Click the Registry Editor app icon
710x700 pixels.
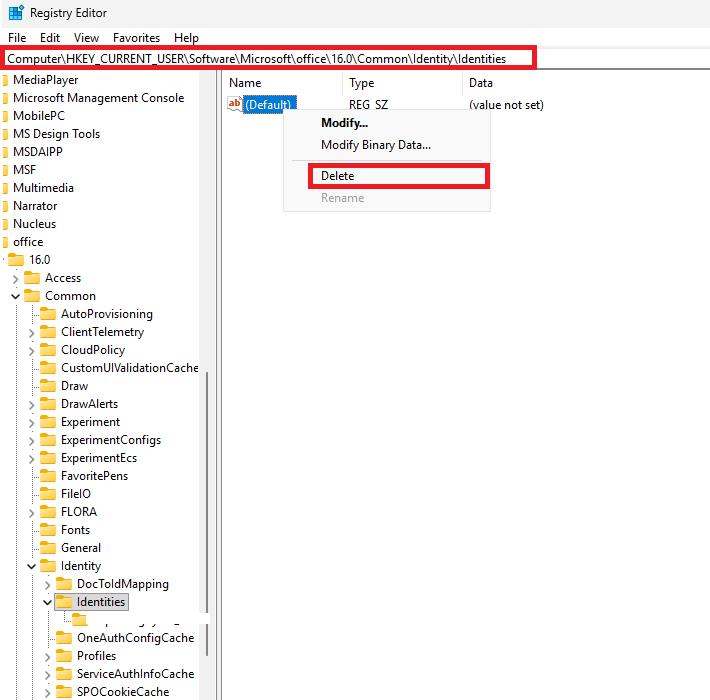tap(16, 13)
